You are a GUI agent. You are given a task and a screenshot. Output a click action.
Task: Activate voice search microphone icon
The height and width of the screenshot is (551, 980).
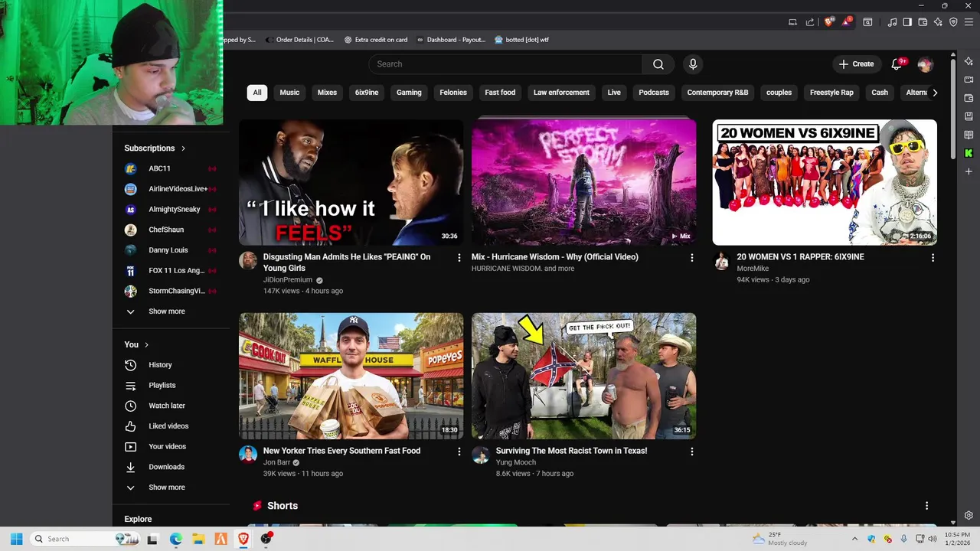pos(693,64)
